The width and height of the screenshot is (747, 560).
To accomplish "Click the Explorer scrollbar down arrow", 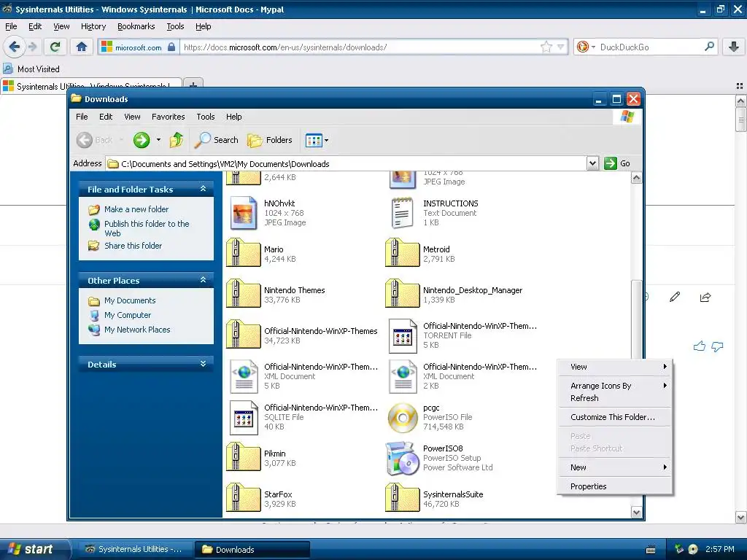I will coord(636,513).
